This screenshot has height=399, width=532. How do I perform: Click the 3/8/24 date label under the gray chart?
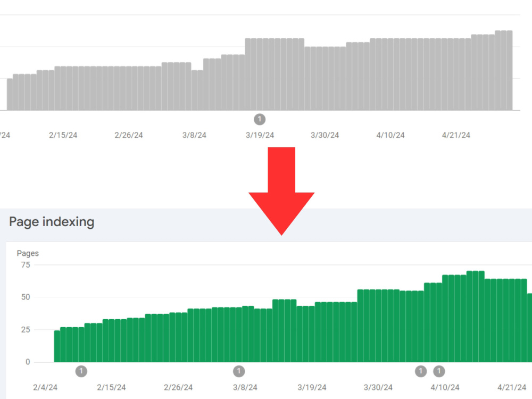click(194, 135)
